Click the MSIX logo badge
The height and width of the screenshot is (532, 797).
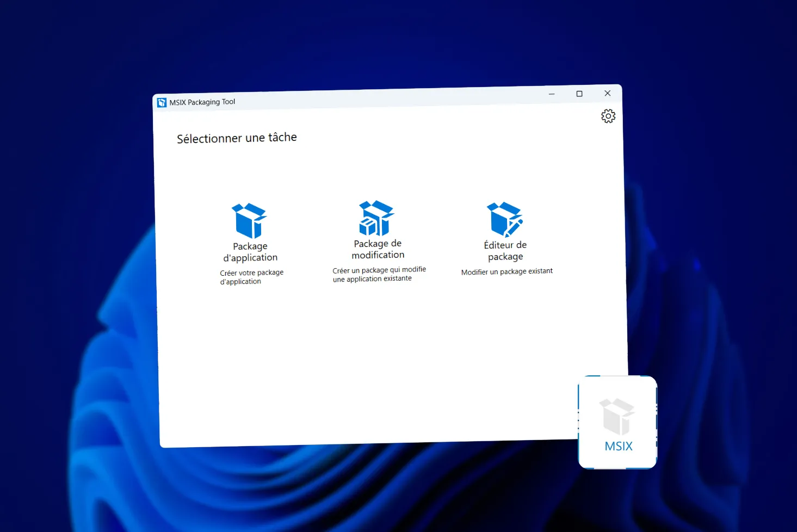point(617,422)
